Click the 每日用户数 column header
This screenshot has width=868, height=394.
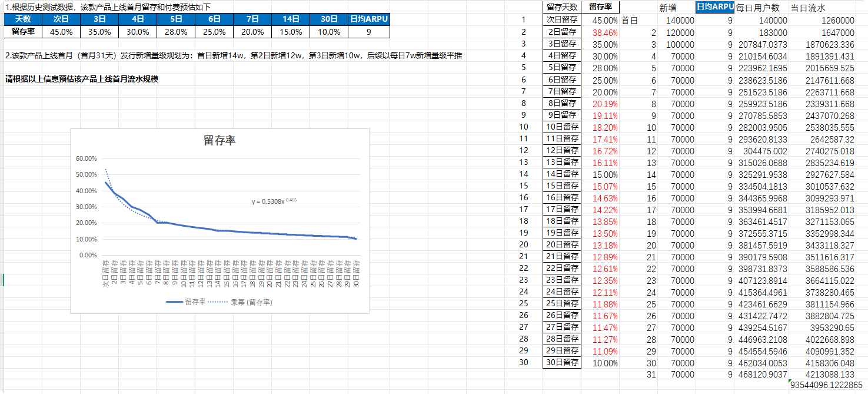pos(758,8)
